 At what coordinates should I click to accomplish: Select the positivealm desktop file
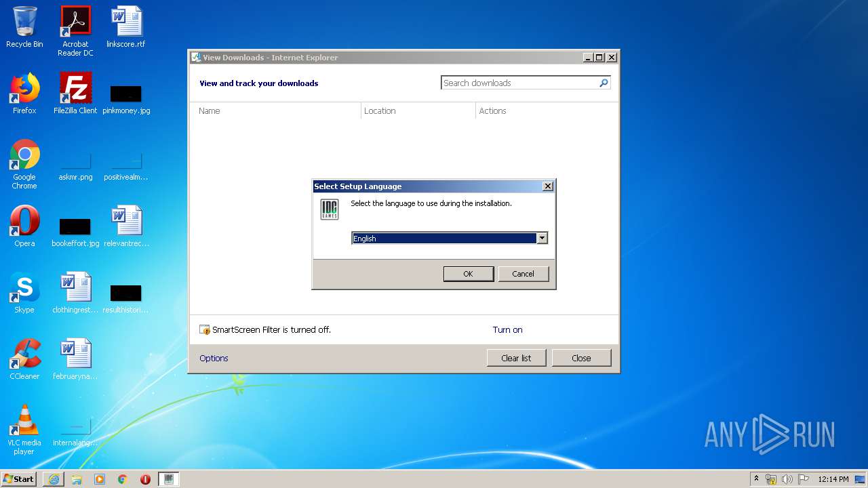[126, 167]
